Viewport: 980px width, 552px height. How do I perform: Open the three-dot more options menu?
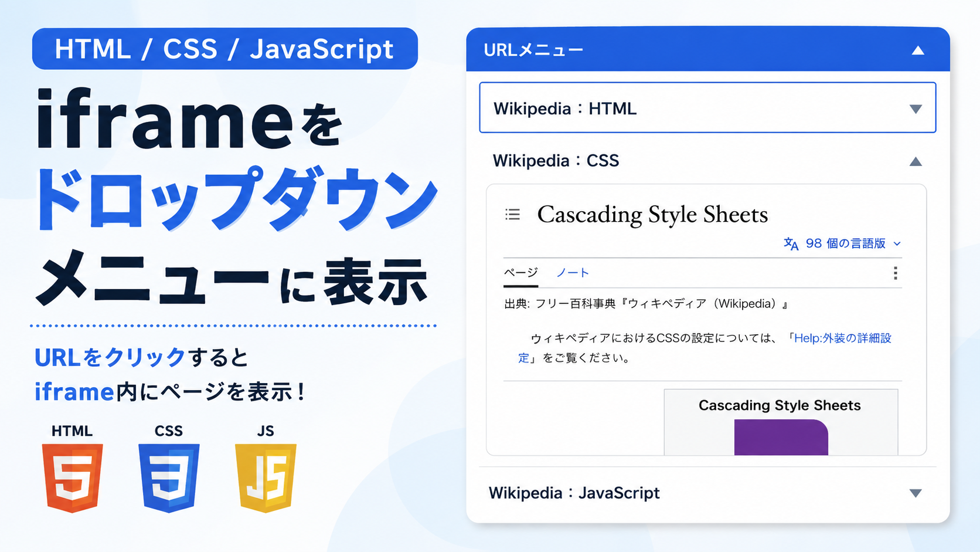(895, 273)
